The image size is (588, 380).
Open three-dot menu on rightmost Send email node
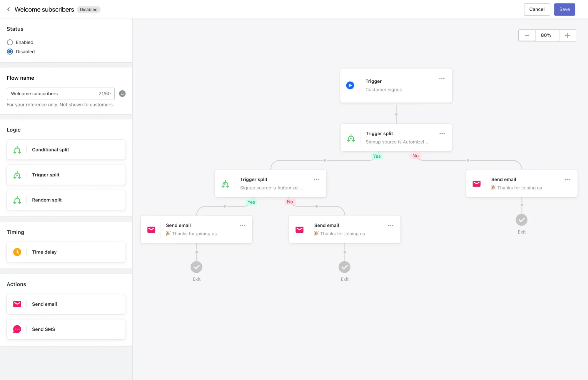coord(567,179)
